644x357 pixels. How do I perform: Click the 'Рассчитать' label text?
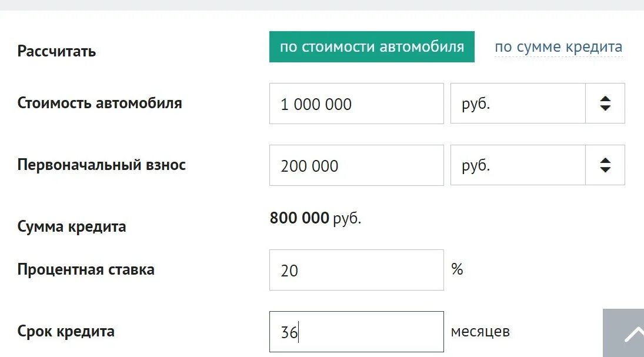click(56, 51)
